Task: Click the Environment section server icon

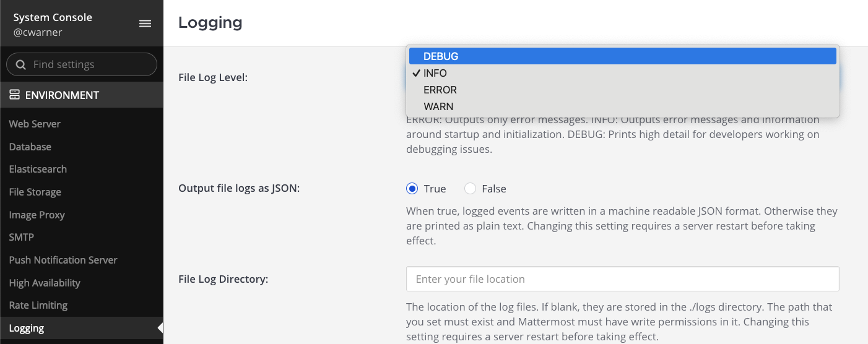Action: [x=15, y=95]
